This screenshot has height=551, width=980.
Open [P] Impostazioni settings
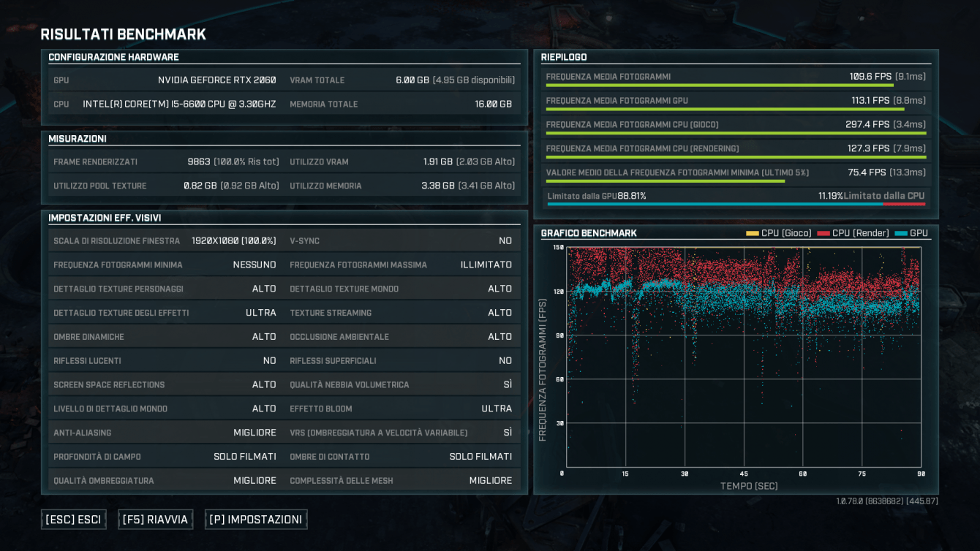coord(256,520)
